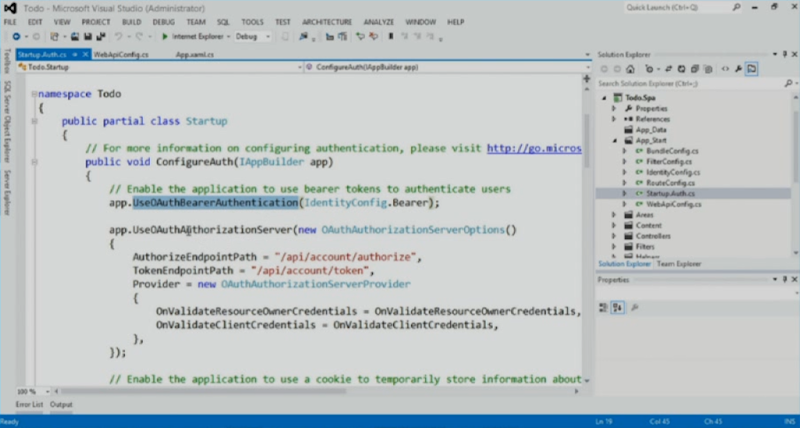Open the PROJECT menu

[x=96, y=22]
